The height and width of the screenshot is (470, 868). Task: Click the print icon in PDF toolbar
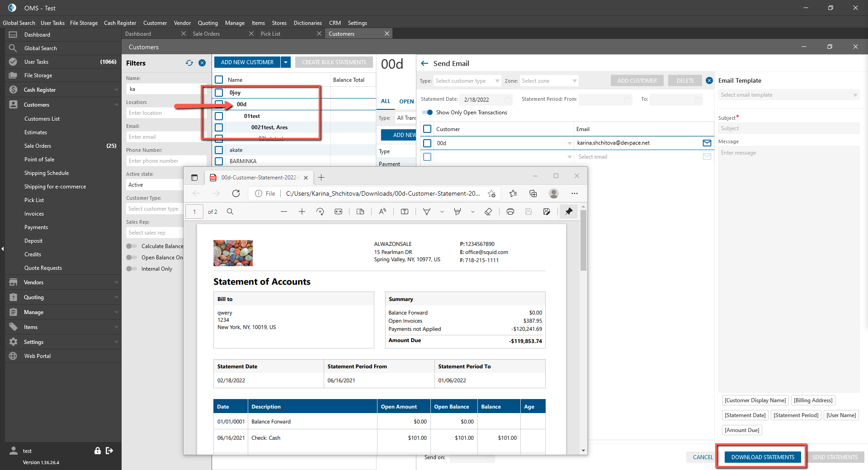coord(510,211)
